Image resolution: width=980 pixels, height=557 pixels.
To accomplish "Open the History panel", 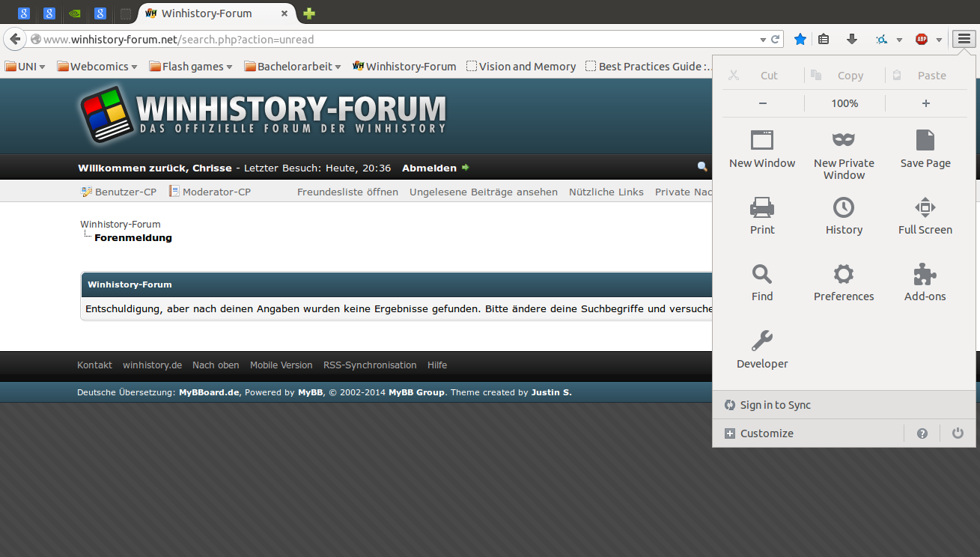I will 844,216.
